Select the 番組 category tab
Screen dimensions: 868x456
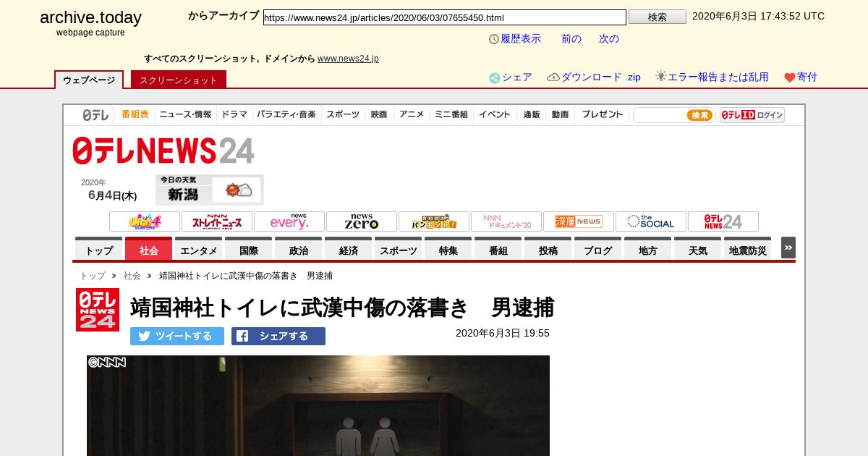click(x=498, y=249)
